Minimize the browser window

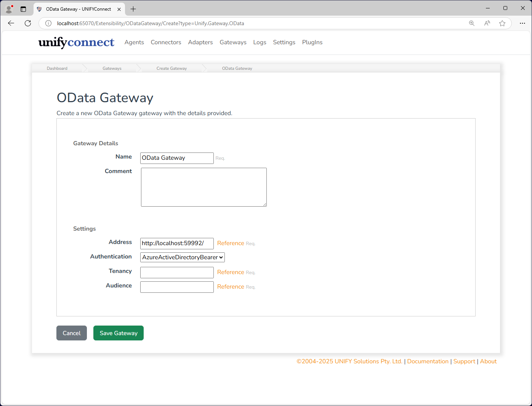488,8
